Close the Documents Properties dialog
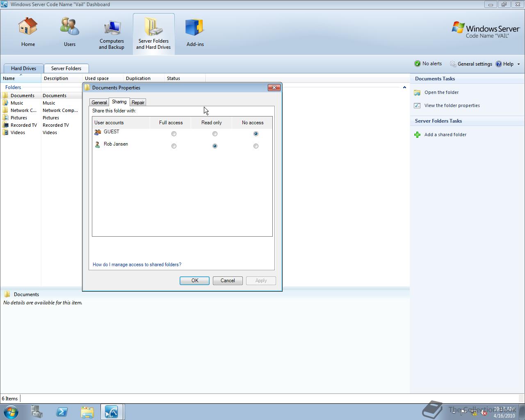 pos(274,87)
